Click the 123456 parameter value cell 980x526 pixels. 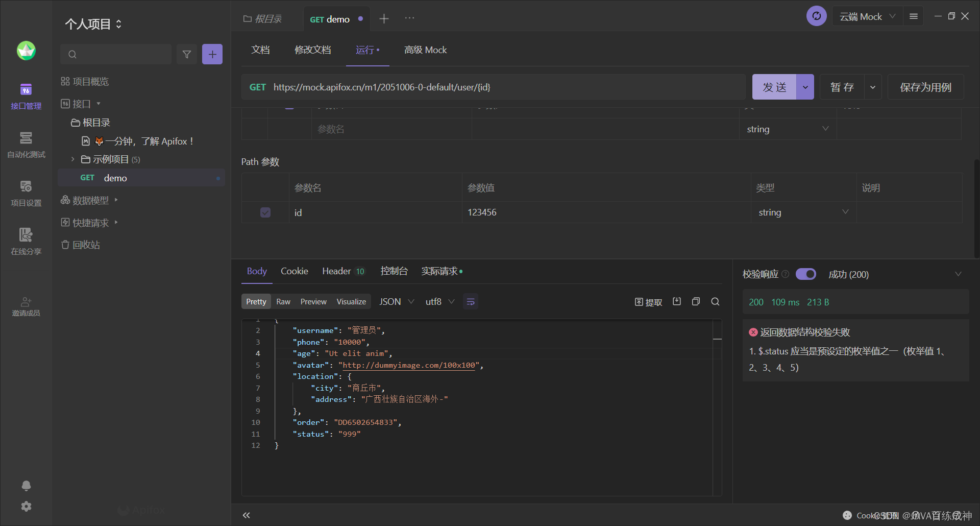(606, 212)
